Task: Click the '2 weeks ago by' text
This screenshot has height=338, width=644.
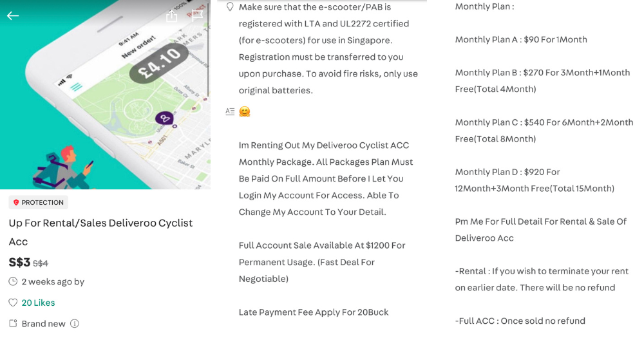Action: coord(53,282)
